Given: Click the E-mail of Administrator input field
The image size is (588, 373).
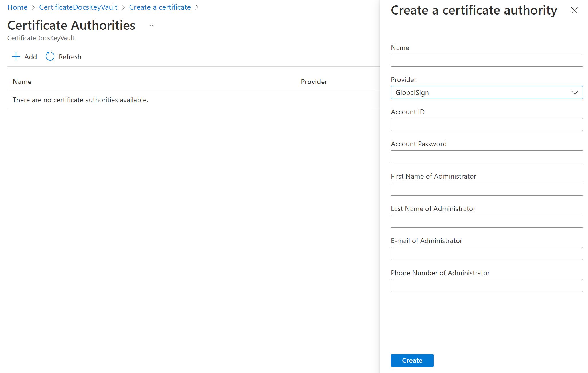Looking at the screenshot, I should point(487,253).
